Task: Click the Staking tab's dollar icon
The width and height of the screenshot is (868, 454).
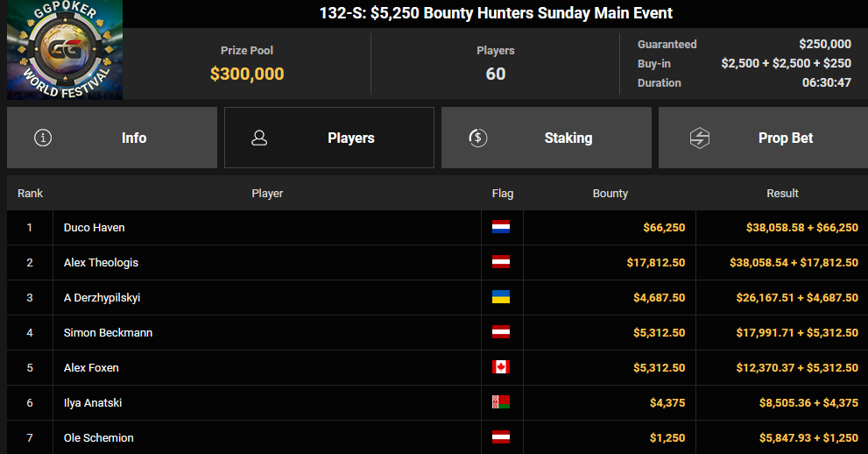Action: coord(478,138)
